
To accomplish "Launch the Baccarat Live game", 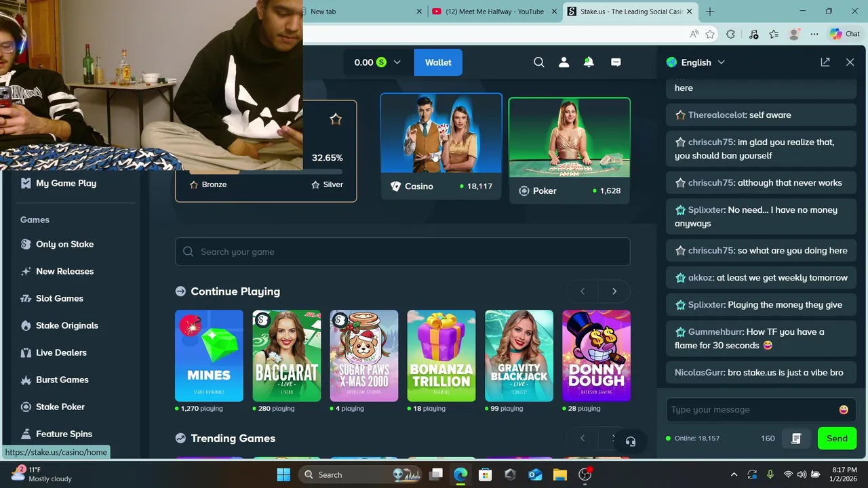I will tap(287, 356).
